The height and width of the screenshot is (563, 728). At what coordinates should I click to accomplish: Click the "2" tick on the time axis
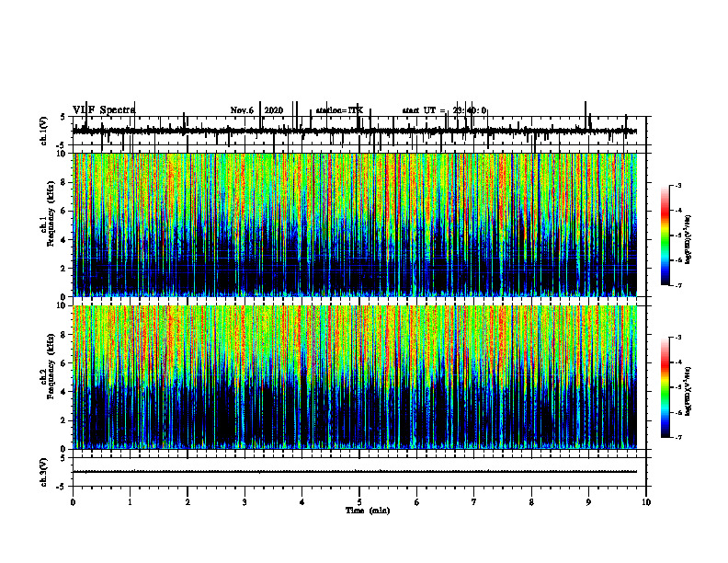[x=188, y=502]
